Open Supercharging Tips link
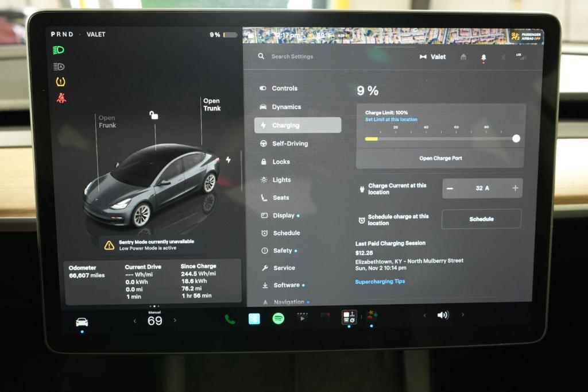Screen dimensions: 588x392 click(x=380, y=281)
